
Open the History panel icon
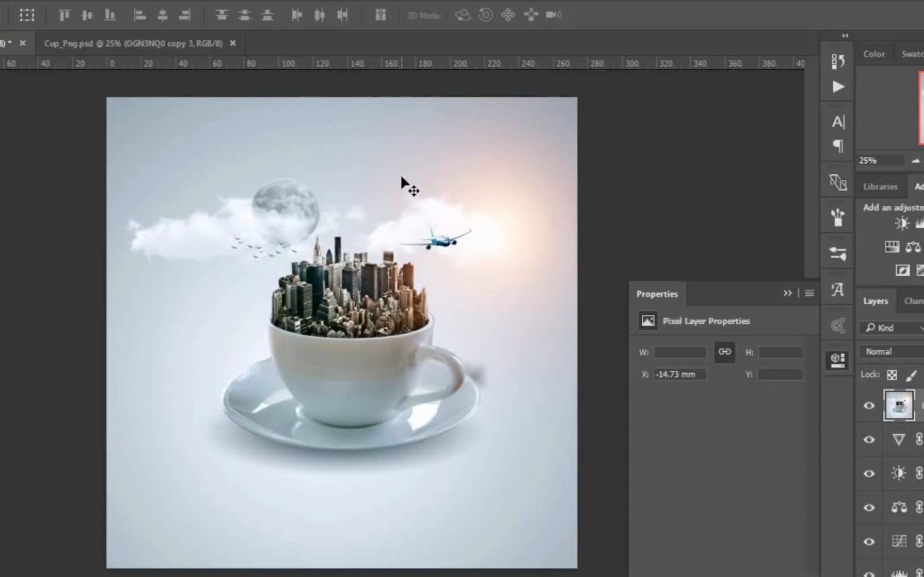[x=838, y=61]
